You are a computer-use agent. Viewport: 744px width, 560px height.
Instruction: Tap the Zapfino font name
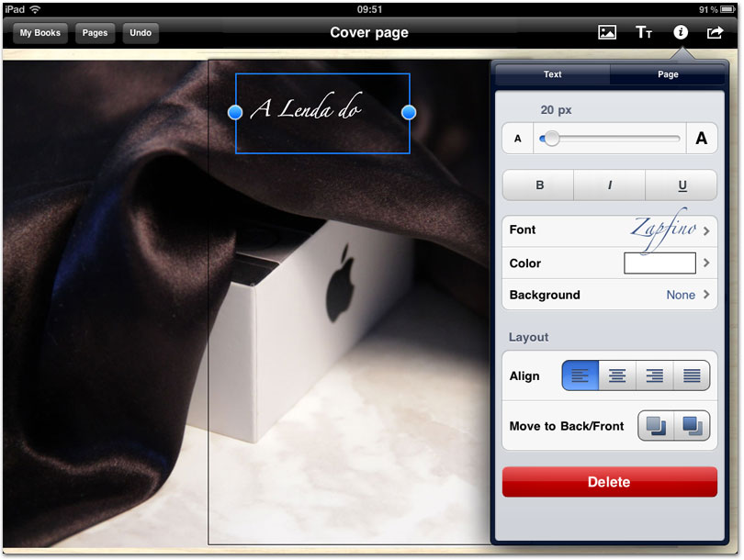coord(663,230)
